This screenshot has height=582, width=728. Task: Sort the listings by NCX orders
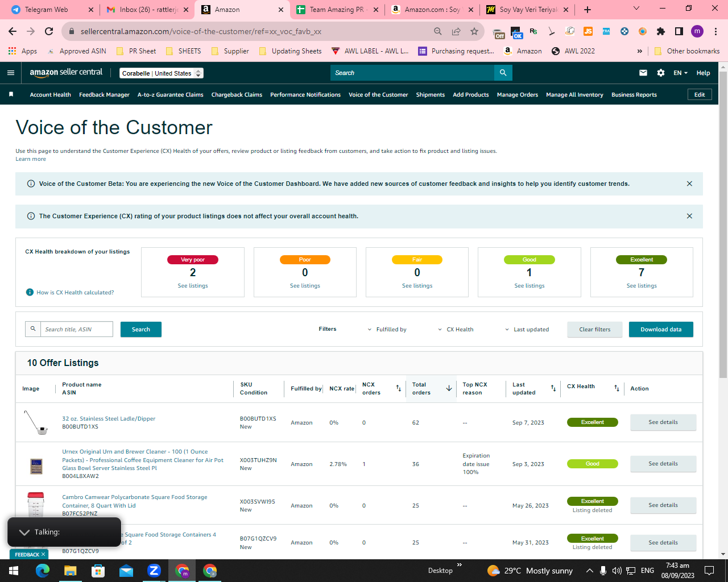[399, 388]
